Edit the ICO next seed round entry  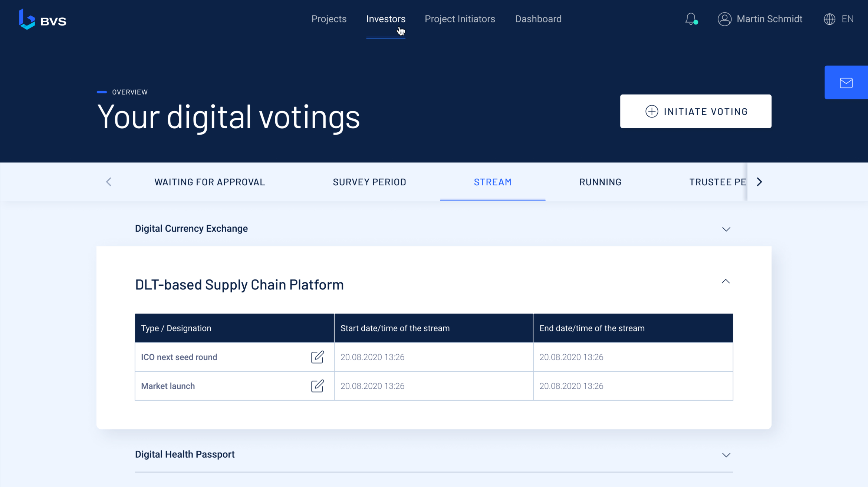(317, 357)
